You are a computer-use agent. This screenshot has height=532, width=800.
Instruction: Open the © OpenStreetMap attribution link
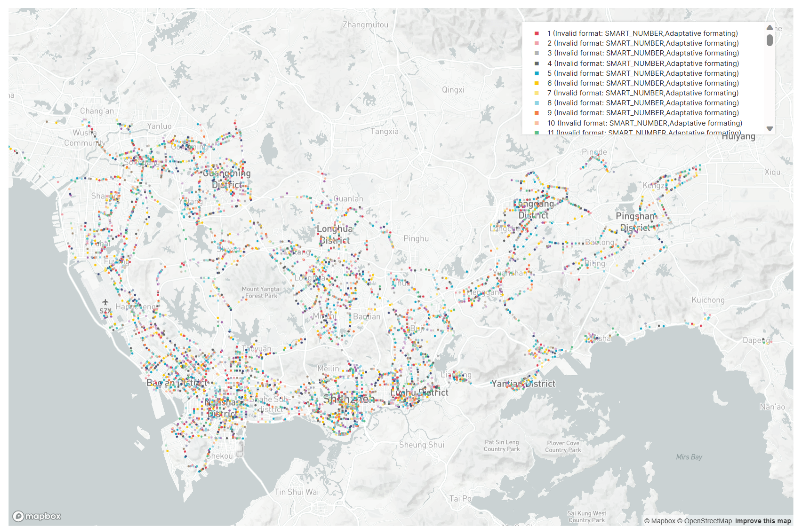point(704,521)
